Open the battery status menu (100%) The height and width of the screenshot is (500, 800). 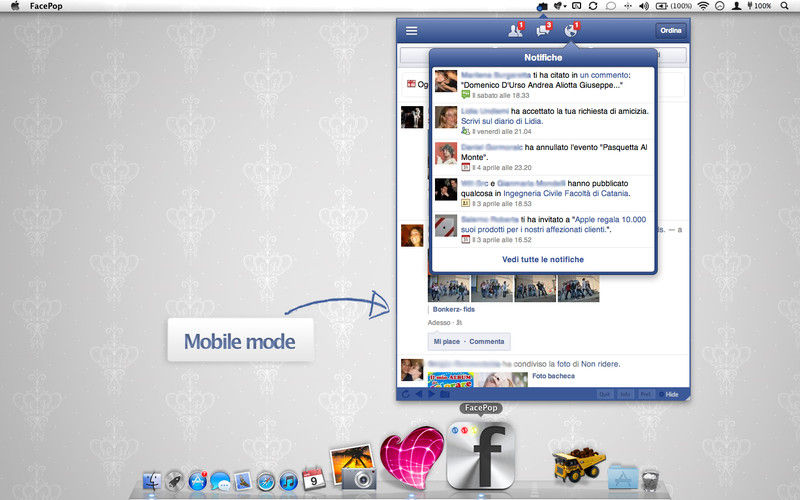673,6
